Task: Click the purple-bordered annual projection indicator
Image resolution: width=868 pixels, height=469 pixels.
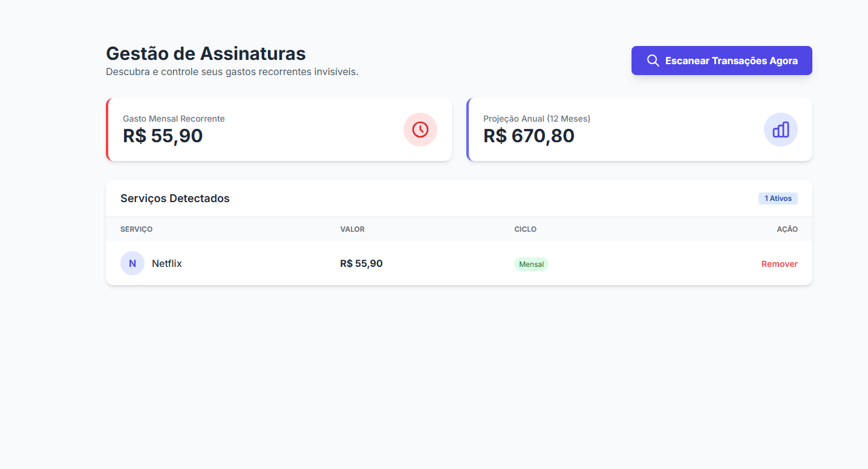Action: pyautogui.click(x=639, y=129)
